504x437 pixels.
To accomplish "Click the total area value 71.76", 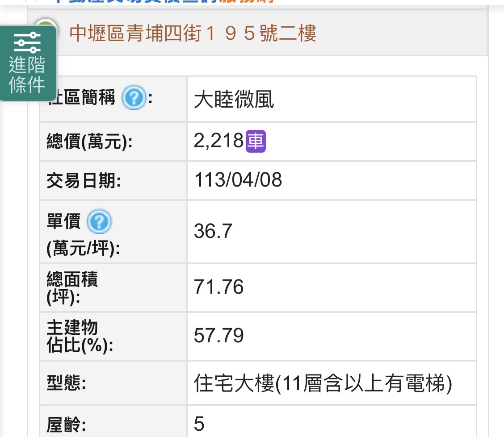I will coord(219,287).
